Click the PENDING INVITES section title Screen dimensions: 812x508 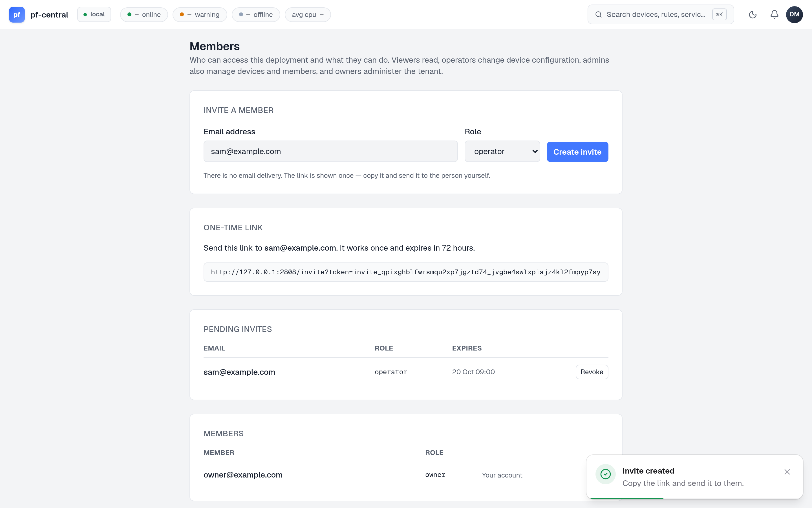[238, 329]
